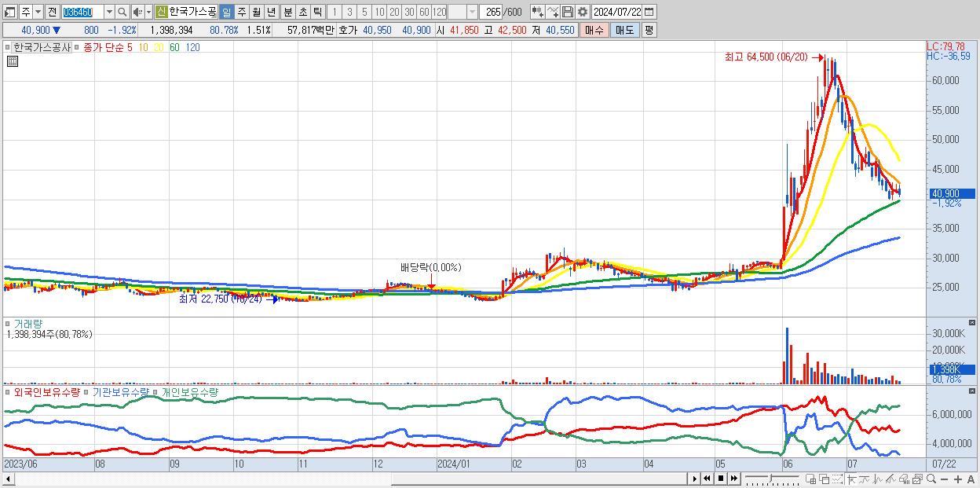Screen dimensions: 980x488
Task: Click the crosshair cursor tool icon
Action: 852,479
